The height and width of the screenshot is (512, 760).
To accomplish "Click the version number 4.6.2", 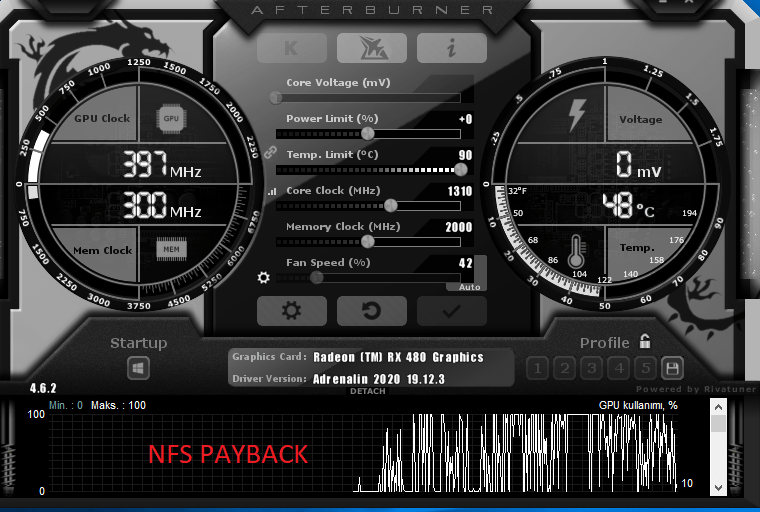I will tap(43, 388).
